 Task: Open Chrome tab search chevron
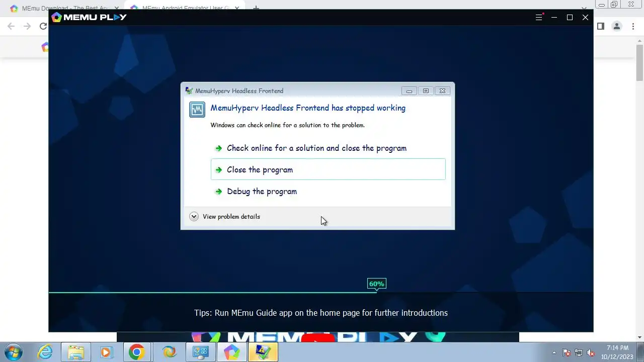584,8
